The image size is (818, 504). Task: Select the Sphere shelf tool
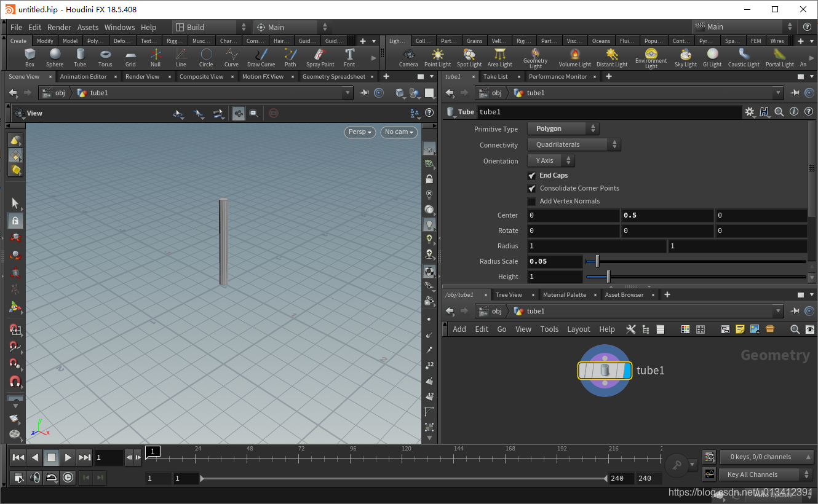tap(55, 58)
